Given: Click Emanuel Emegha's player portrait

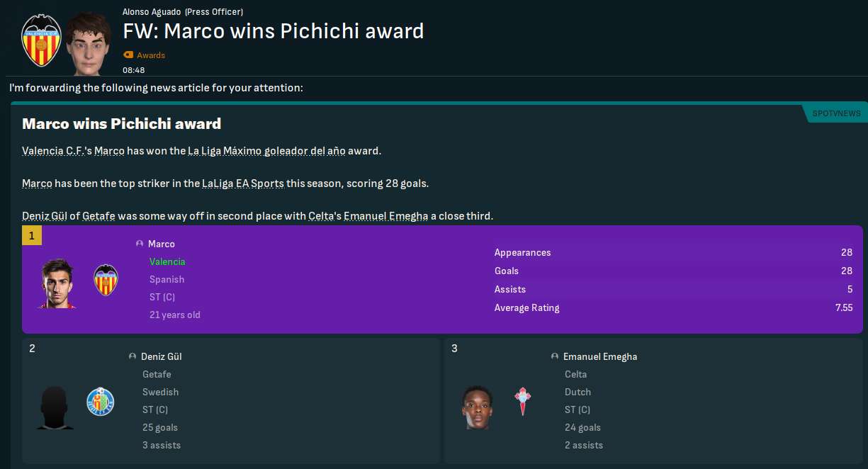Looking at the screenshot, I should (x=477, y=407).
